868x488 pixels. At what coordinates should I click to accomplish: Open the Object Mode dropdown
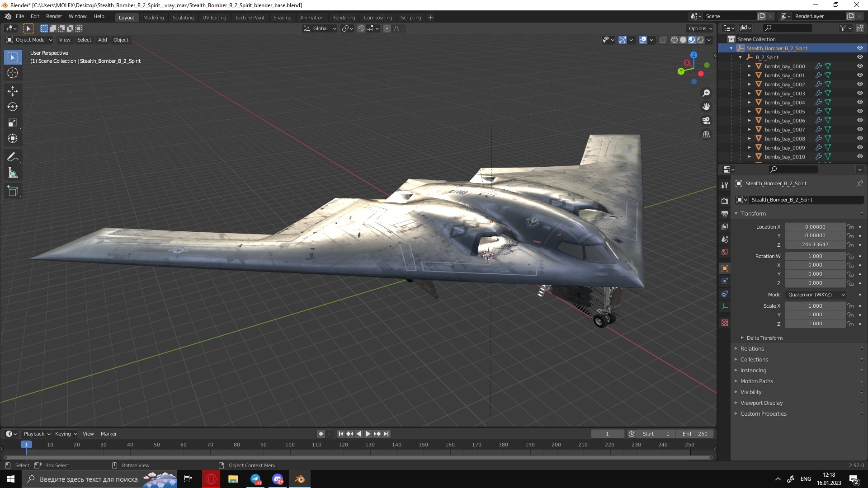tap(29, 40)
